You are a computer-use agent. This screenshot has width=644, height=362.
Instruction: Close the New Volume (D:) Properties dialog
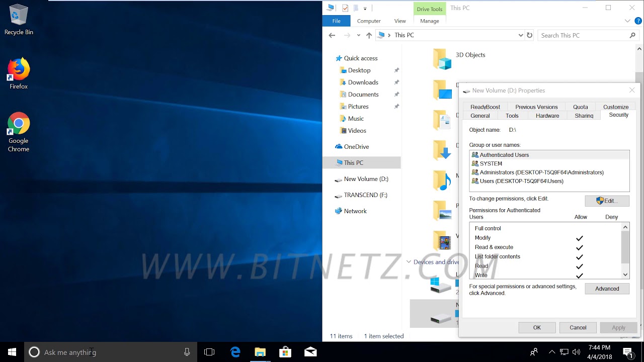point(632,90)
